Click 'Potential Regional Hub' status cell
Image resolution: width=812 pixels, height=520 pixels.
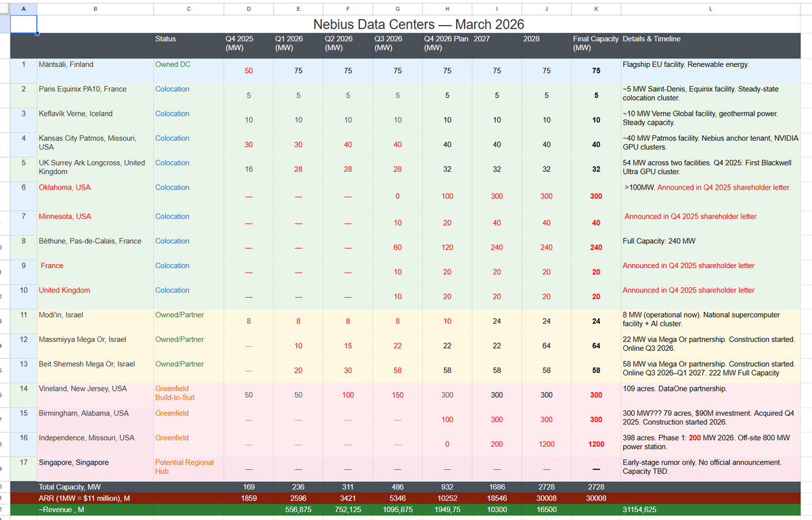[188, 469]
